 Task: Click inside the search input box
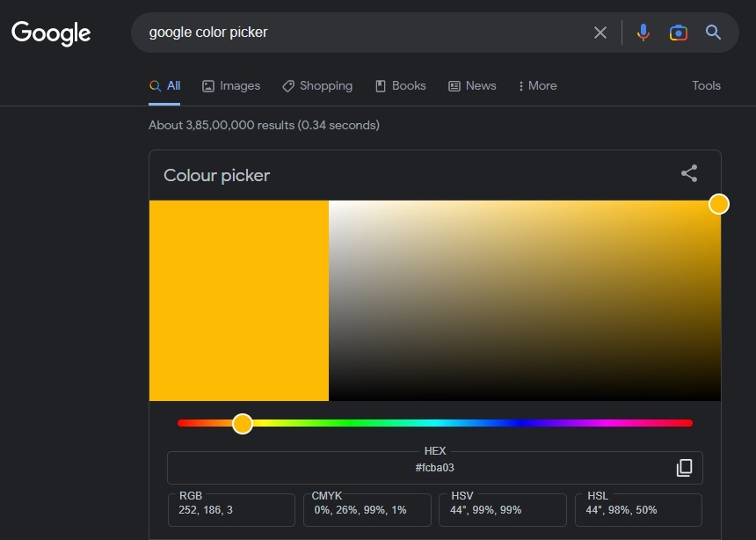click(x=352, y=33)
